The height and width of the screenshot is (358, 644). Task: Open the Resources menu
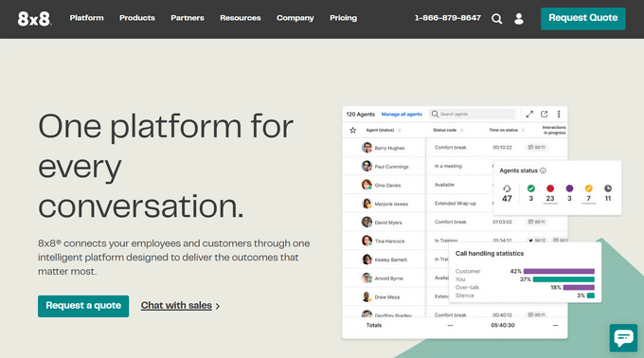click(x=241, y=18)
